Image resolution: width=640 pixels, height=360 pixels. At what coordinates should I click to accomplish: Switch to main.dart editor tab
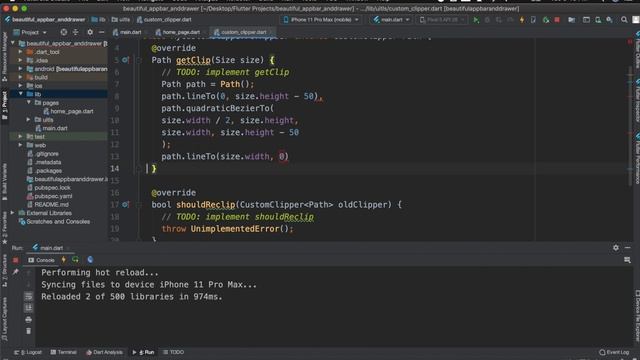tap(127, 32)
